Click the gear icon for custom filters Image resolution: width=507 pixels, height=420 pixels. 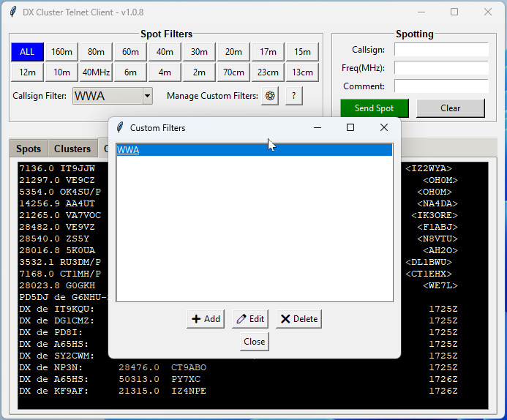pos(270,96)
